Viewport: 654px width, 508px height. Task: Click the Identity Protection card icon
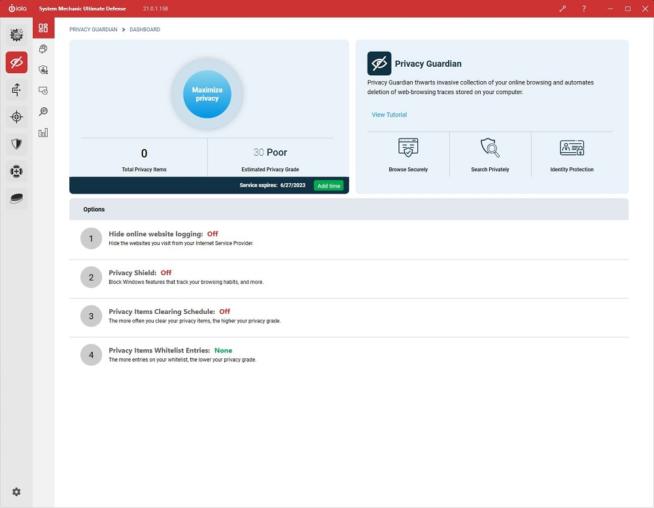[571, 148]
